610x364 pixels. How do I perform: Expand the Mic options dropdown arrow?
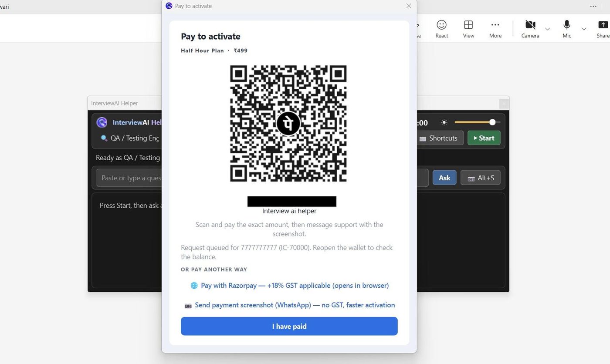click(x=584, y=29)
